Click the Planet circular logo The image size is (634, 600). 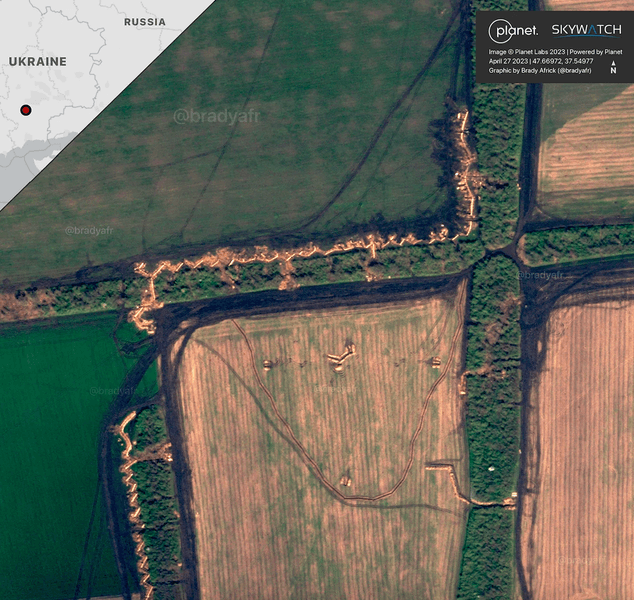click(x=512, y=30)
